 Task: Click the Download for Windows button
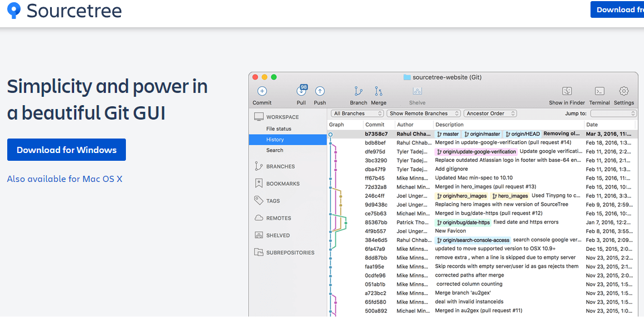pyautogui.click(x=66, y=150)
